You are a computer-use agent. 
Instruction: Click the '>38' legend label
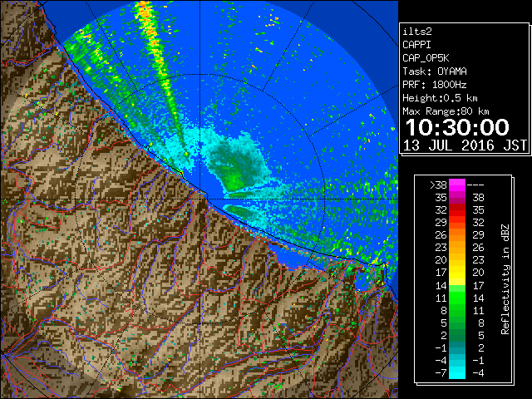coord(438,185)
